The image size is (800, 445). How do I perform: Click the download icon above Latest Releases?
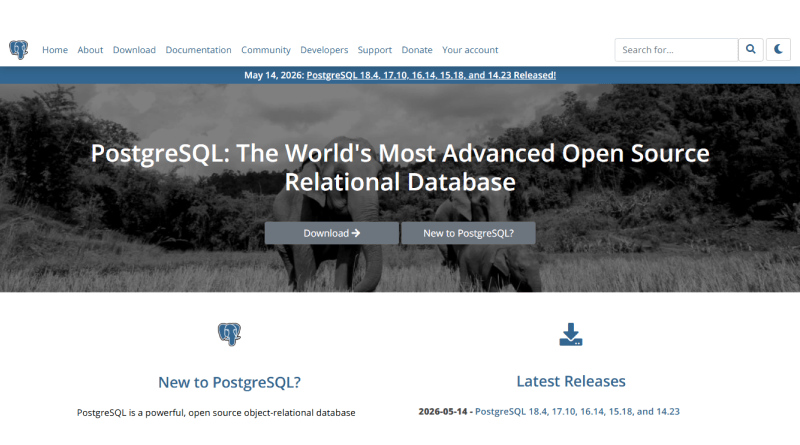tap(570, 334)
